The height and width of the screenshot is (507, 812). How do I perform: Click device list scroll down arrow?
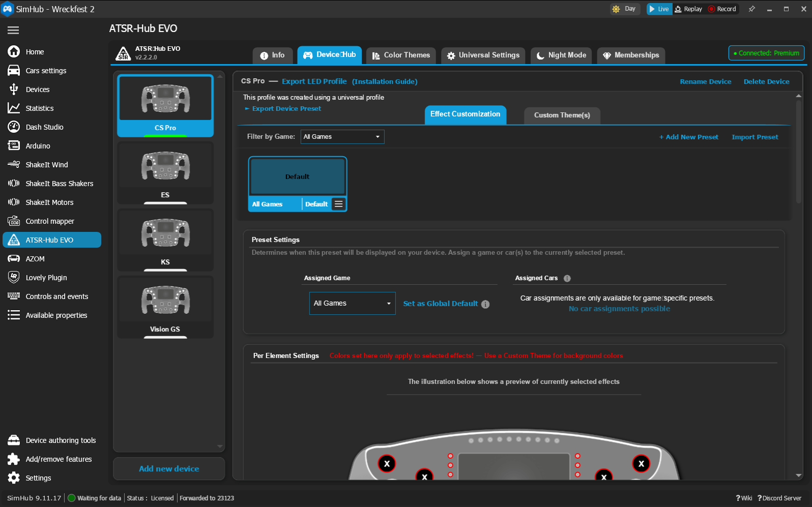coord(220,446)
